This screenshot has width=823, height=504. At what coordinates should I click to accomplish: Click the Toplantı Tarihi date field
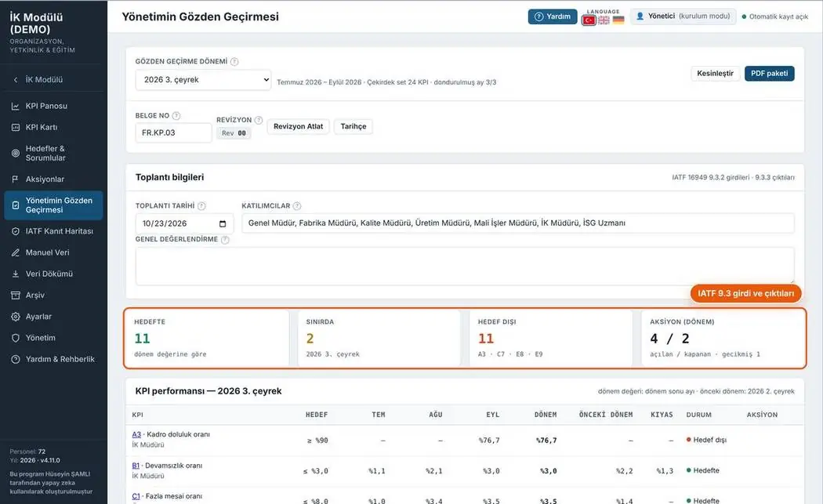184,223
